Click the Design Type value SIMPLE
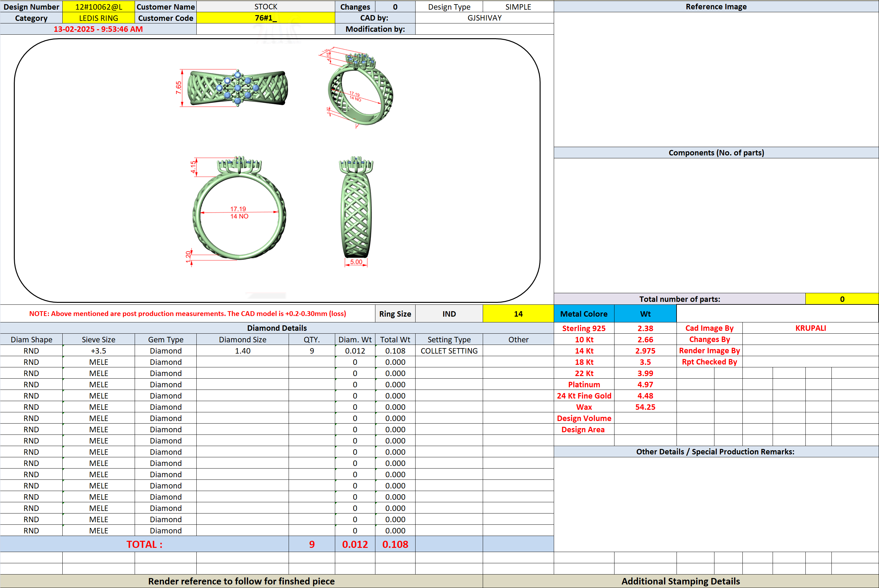This screenshot has height=588, width=879. pos(518,7)
